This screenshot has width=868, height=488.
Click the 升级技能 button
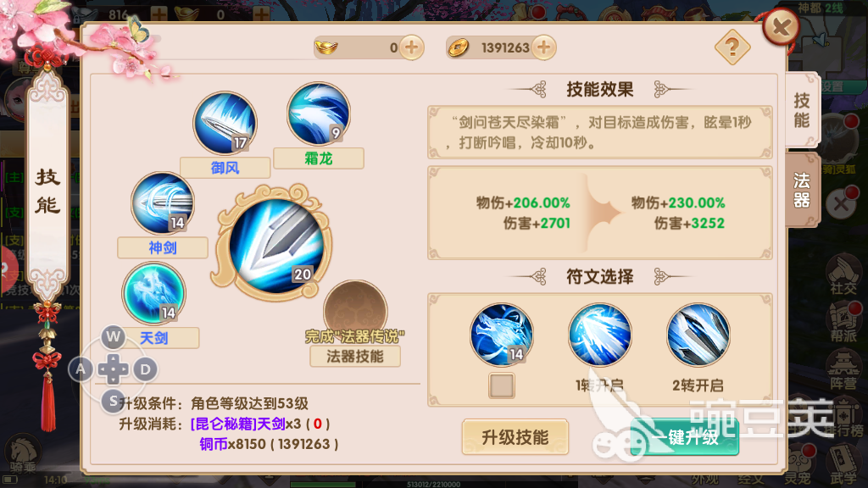pyautogui.click(x=515, y=438)
